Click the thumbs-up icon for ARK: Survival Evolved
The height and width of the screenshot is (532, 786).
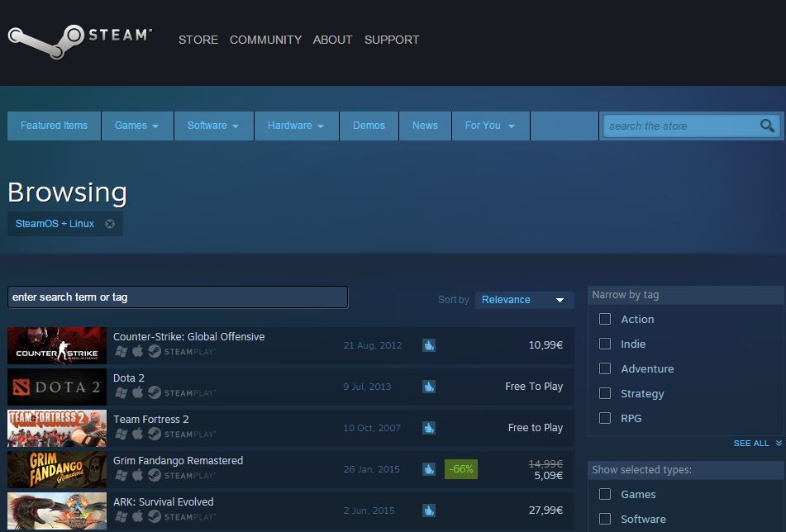(428, 511)
